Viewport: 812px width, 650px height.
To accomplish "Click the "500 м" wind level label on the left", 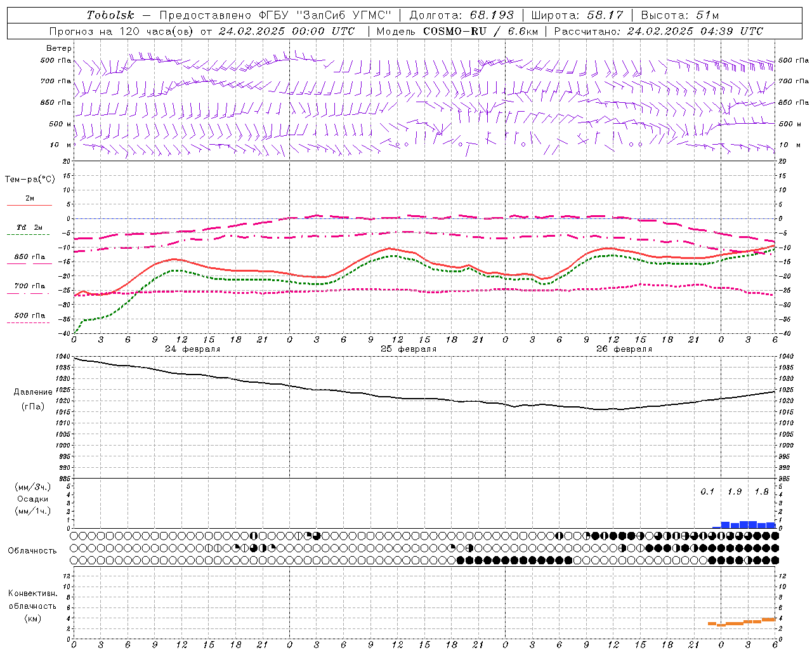I will (x=60, y=124).
